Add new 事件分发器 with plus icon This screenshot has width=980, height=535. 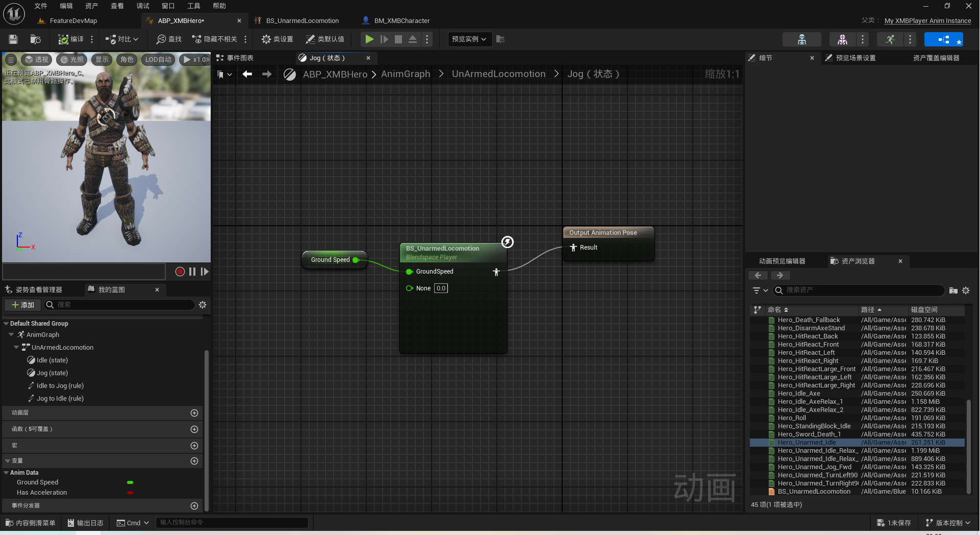(194, 506)
